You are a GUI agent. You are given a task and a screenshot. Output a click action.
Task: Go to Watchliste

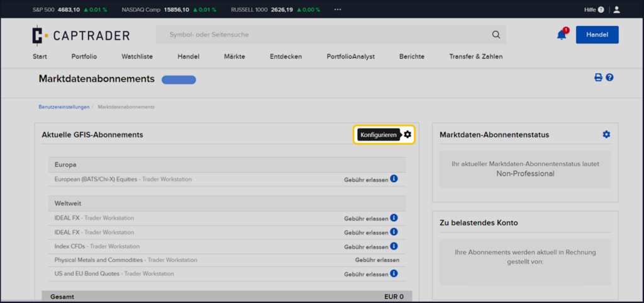pos(137,57)
